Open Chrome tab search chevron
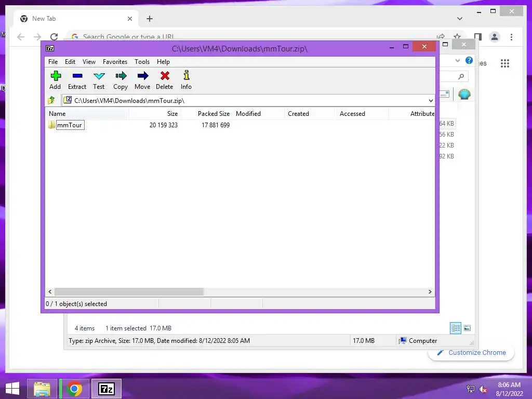Screen dimensions: 532x399 [x=460, y=19]
